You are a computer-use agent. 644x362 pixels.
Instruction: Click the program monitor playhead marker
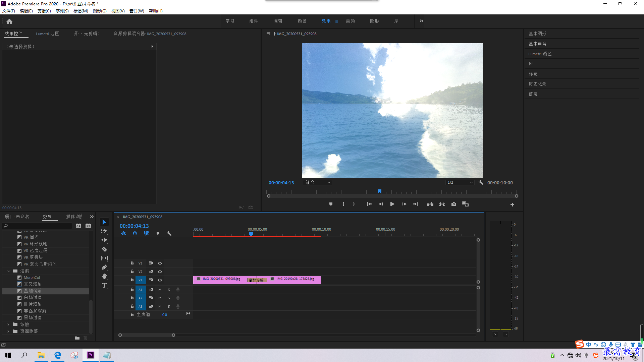379,191
